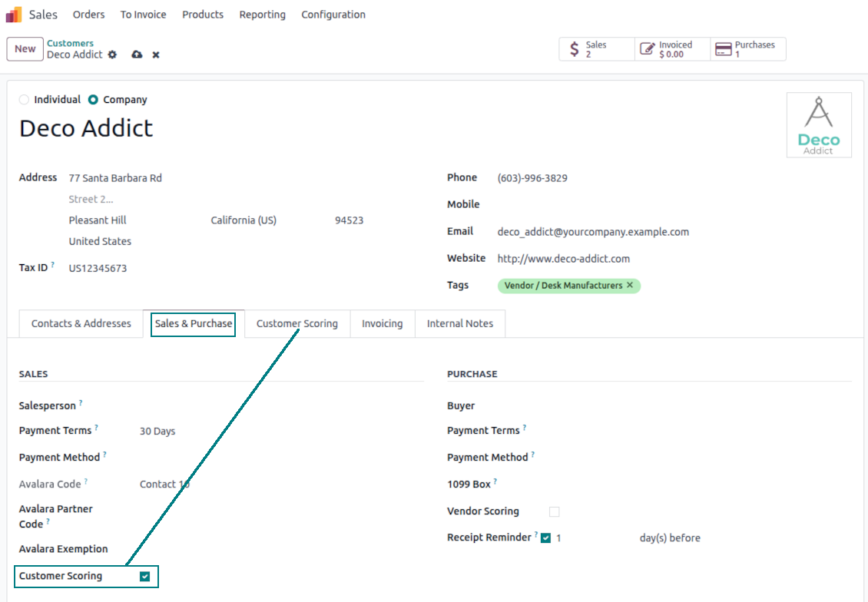Save record with the cloud upload icon

pyautogui.click(x=137, y=55)
